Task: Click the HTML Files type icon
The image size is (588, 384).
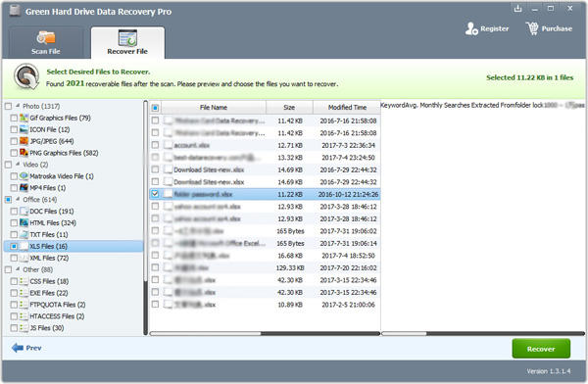Action: point(24,222)
